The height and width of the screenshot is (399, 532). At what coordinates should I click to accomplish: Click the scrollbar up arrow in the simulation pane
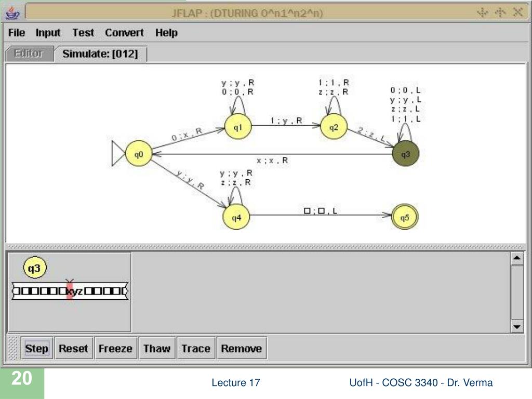click(517, 259)
